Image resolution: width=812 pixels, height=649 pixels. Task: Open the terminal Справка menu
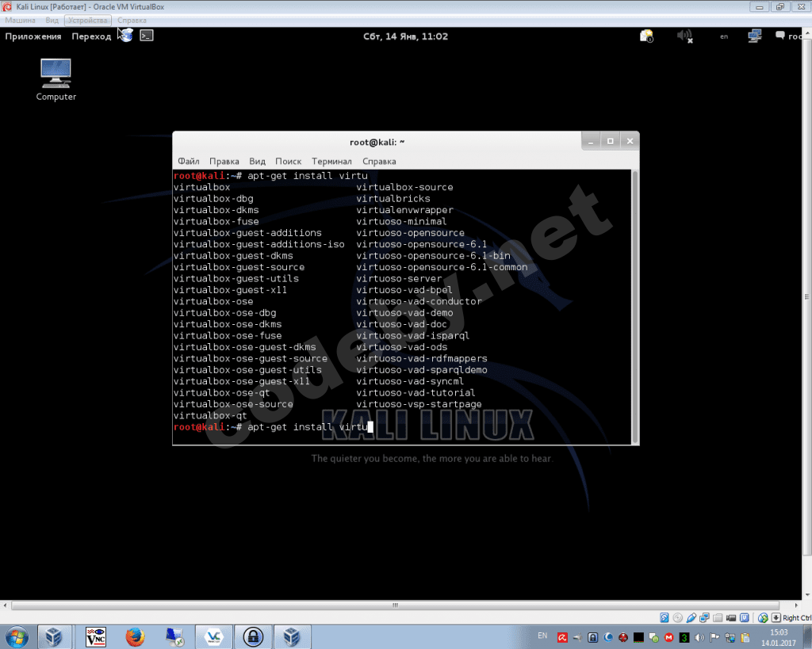(379, 161)
